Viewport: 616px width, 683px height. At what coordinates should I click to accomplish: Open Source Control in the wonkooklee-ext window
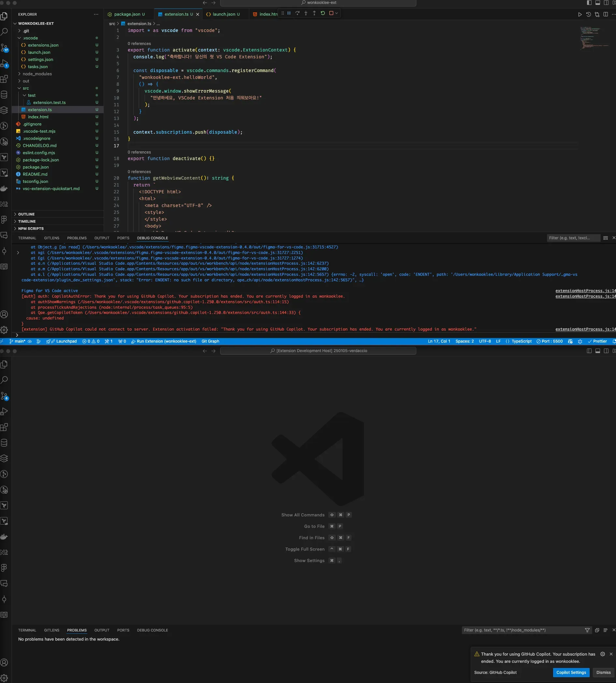point(5,48)
